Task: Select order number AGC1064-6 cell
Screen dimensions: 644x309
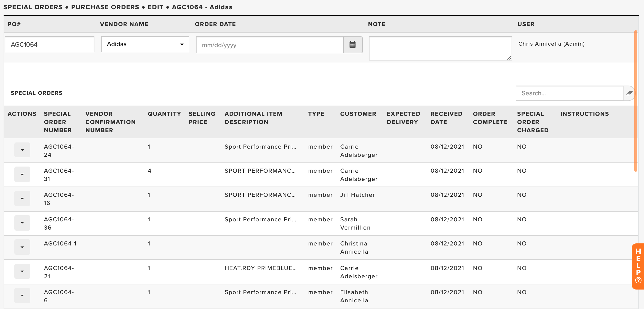Action: 59,296
